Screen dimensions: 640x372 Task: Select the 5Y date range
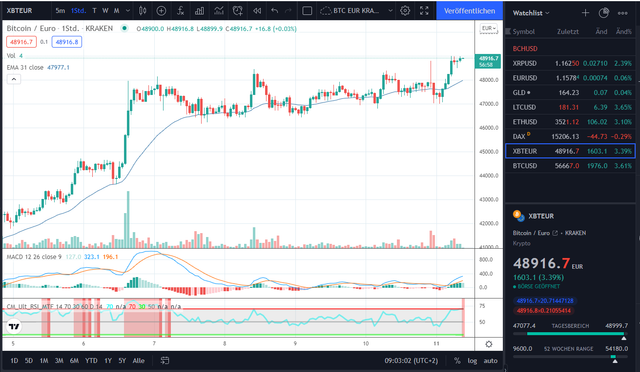(x=122, y=361)
